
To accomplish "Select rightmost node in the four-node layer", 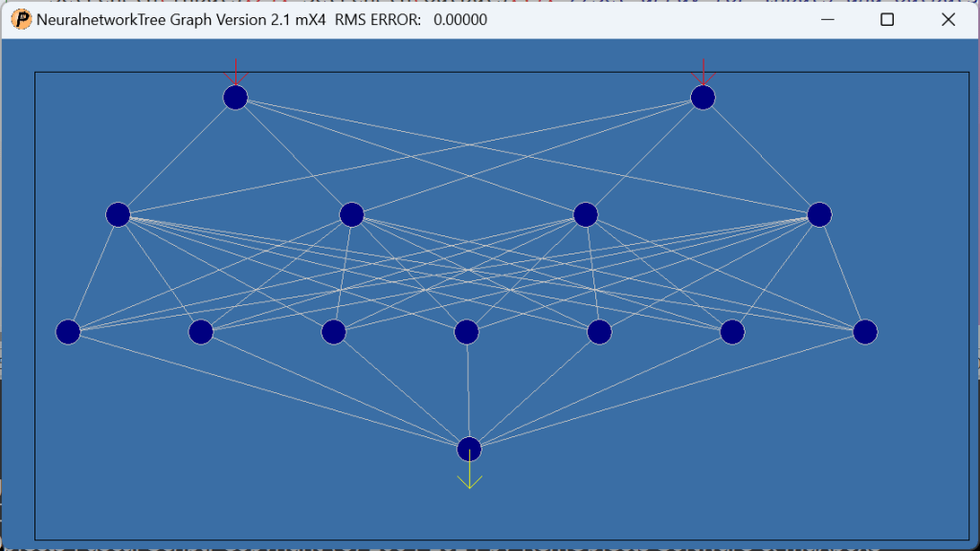I will click(x=819, y=214).
